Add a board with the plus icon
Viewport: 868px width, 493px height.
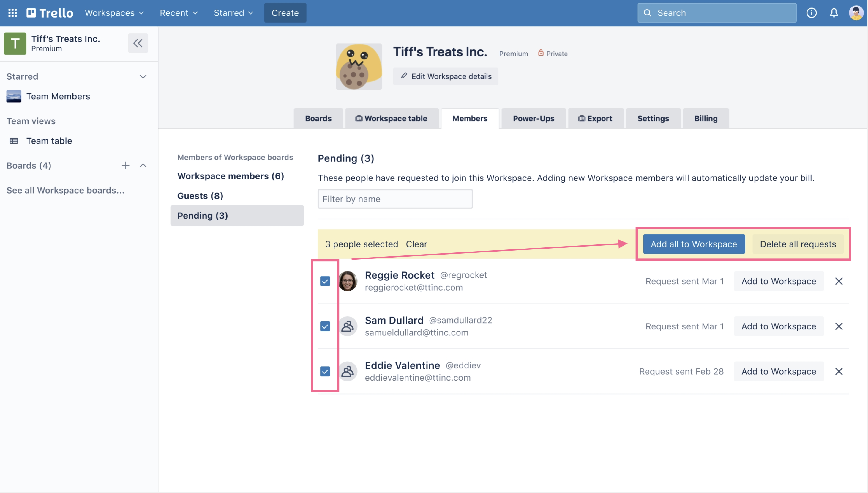click(x=125, y=166)
